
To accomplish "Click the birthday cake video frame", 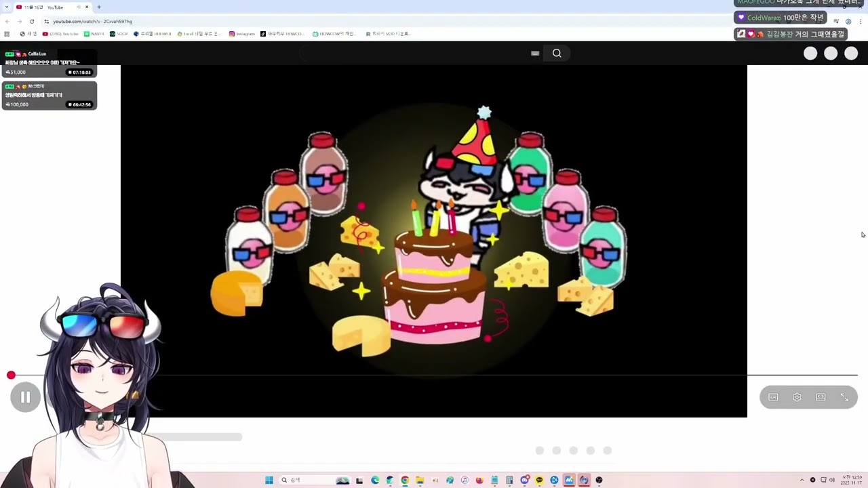I will [434, 241].
